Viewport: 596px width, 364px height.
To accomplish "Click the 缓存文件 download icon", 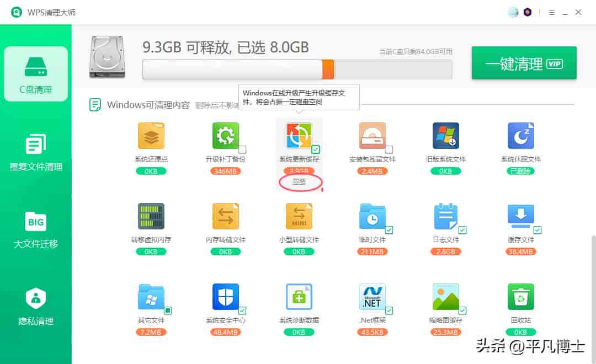I will point(521,216).
